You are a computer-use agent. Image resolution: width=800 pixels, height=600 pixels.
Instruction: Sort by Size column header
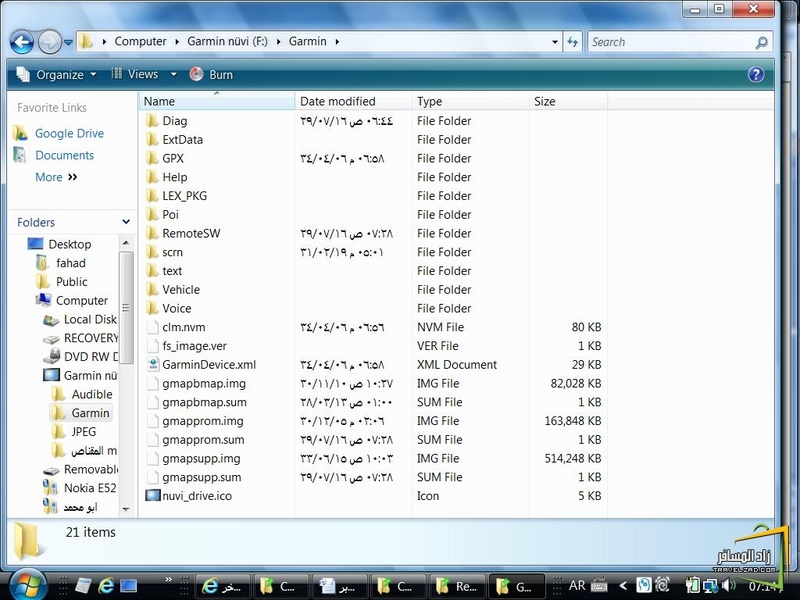[x=568, y=101]
